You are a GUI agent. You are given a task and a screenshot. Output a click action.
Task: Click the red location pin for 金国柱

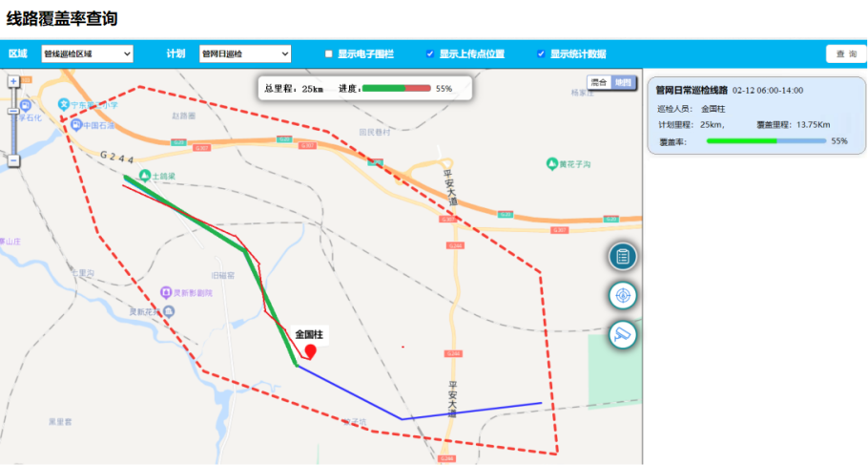(x=310, y=351)
